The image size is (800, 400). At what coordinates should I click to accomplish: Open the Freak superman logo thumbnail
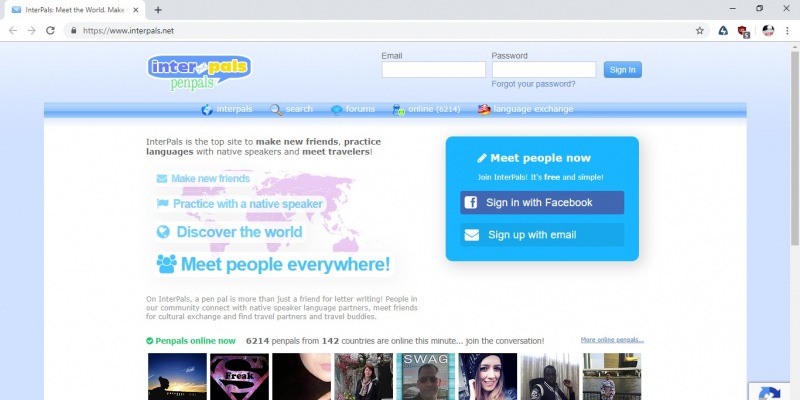point(239,377)
